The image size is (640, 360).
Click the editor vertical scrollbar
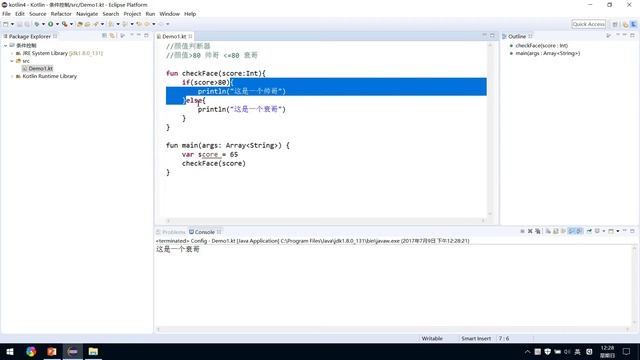490,129
